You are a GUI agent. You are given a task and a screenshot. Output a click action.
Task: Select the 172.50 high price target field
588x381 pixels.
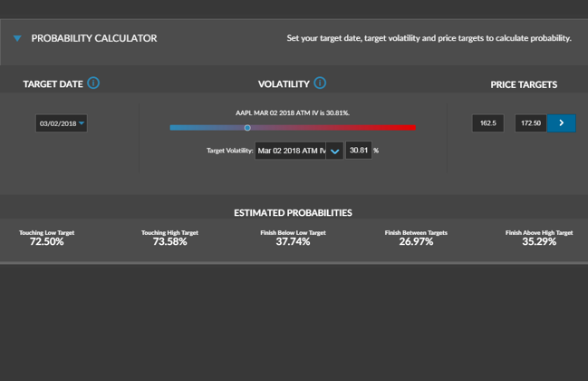pos(530,123)
